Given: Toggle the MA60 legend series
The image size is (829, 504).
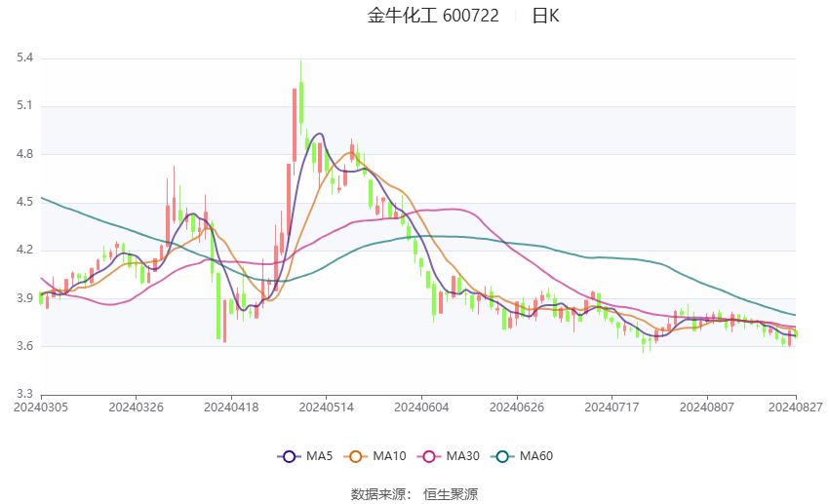Looking at the screenshot, I should pyautogui.click(x=522, y=456).
